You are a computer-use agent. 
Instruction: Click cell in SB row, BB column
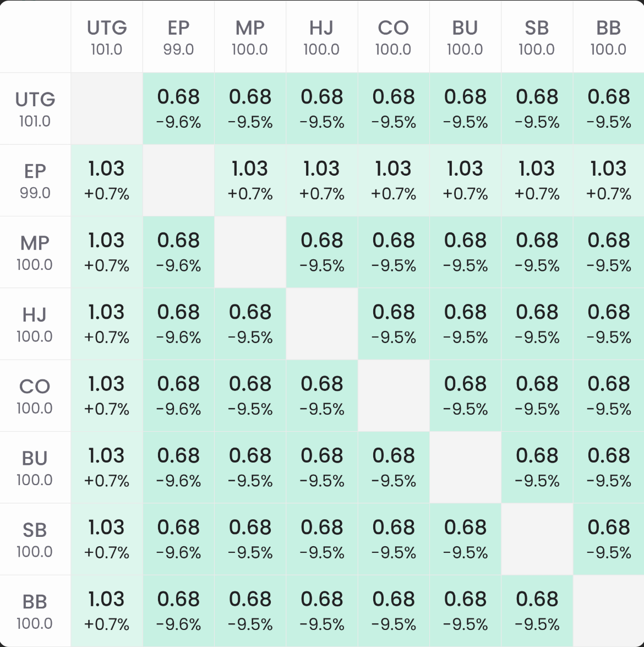click(608, 539)
